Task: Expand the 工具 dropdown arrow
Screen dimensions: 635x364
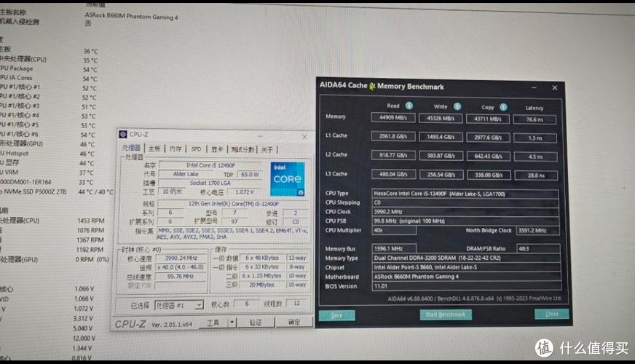Action: (x=232, y=322)
